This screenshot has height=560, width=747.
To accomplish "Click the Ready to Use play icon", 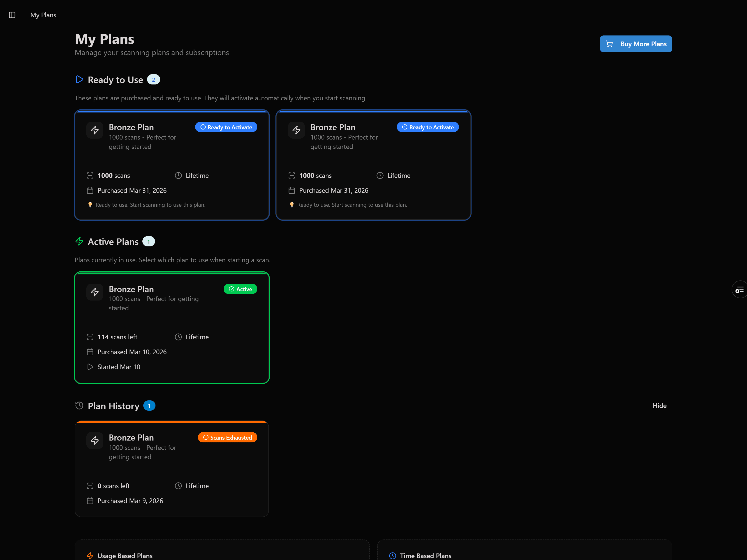I will click(79, 80).
